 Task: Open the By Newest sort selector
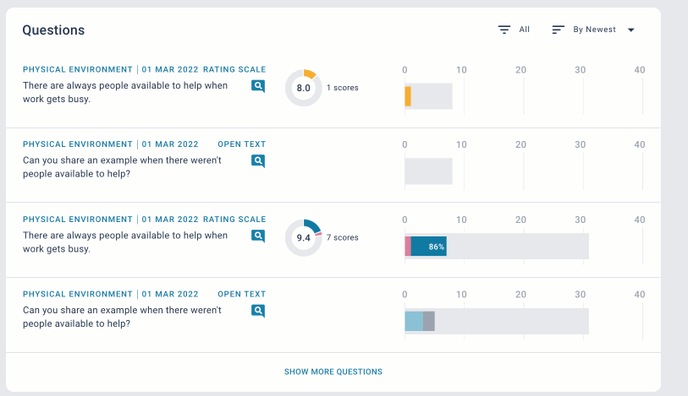[x=593, y=29]
